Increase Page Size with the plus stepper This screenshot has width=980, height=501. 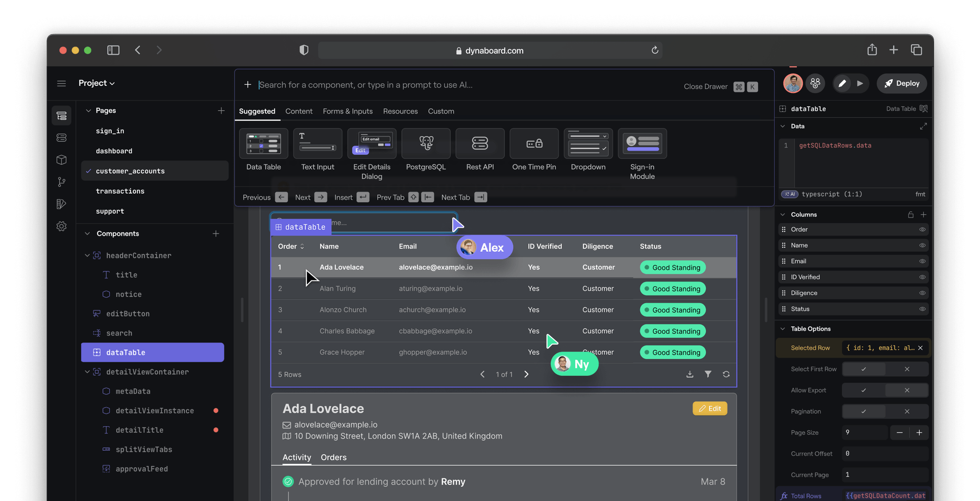pos(920,433)
